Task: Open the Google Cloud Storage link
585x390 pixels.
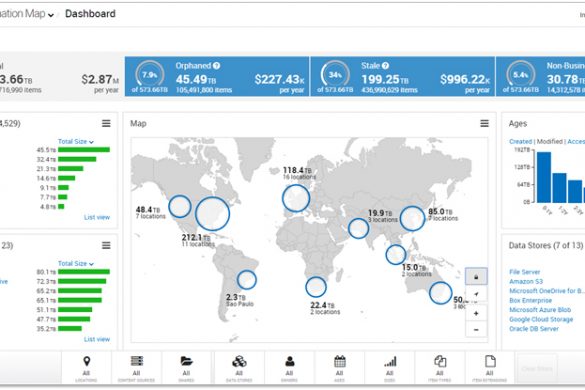Action: (x=541, y=319)
